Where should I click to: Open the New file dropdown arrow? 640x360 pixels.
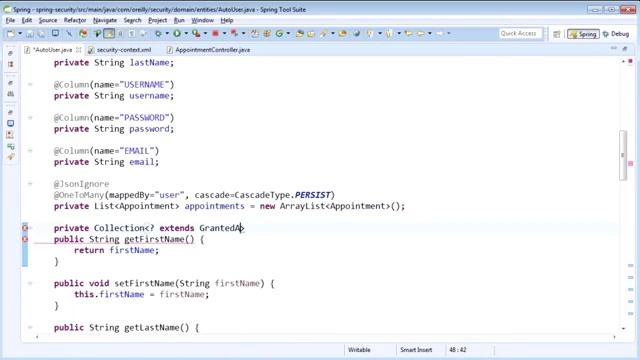[x=20, y=34]
